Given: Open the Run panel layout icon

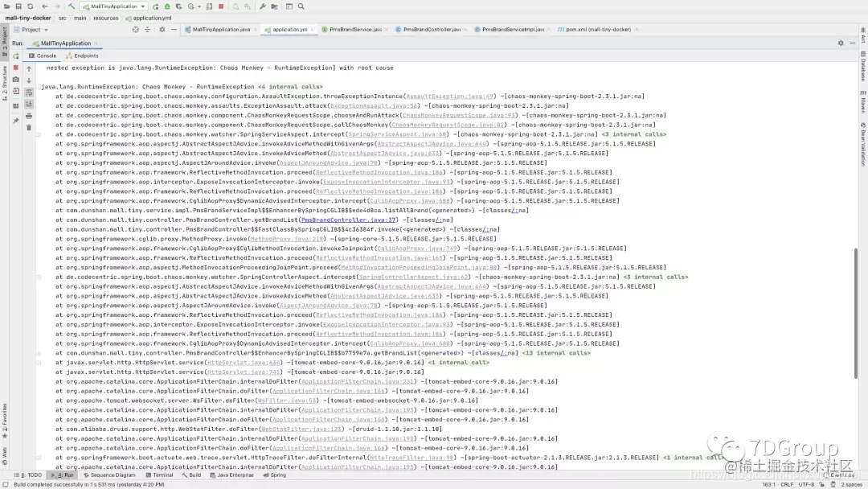Looking at the screenshot, I should point(15,105).
